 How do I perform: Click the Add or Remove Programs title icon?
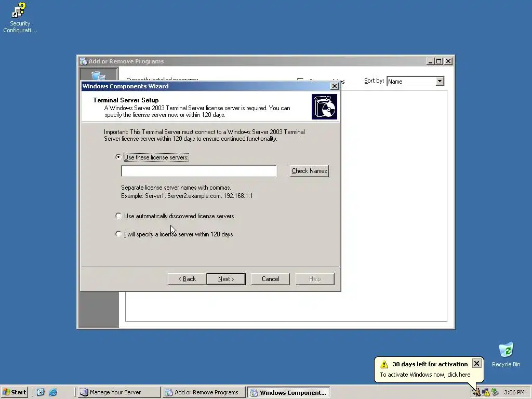pos(84,61)
